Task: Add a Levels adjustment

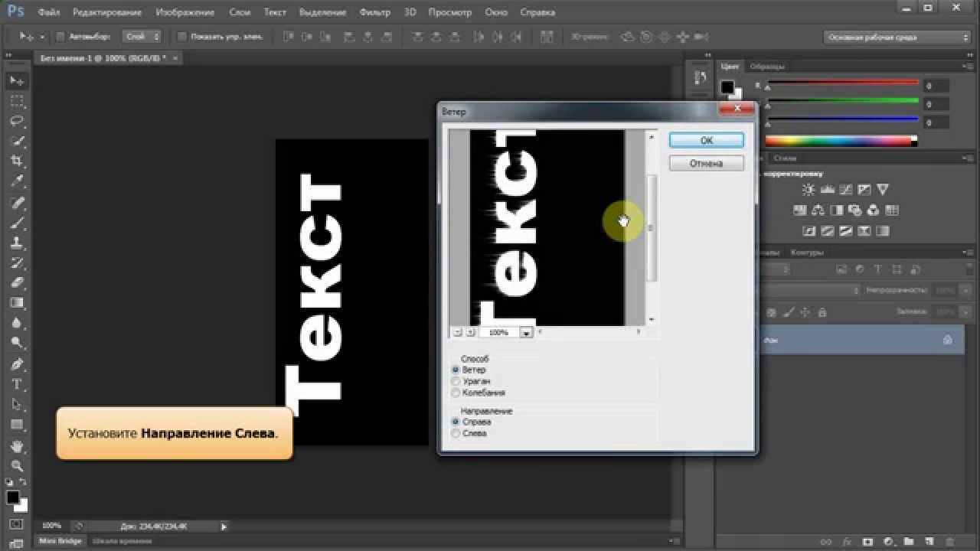Action: coord(827,190)
